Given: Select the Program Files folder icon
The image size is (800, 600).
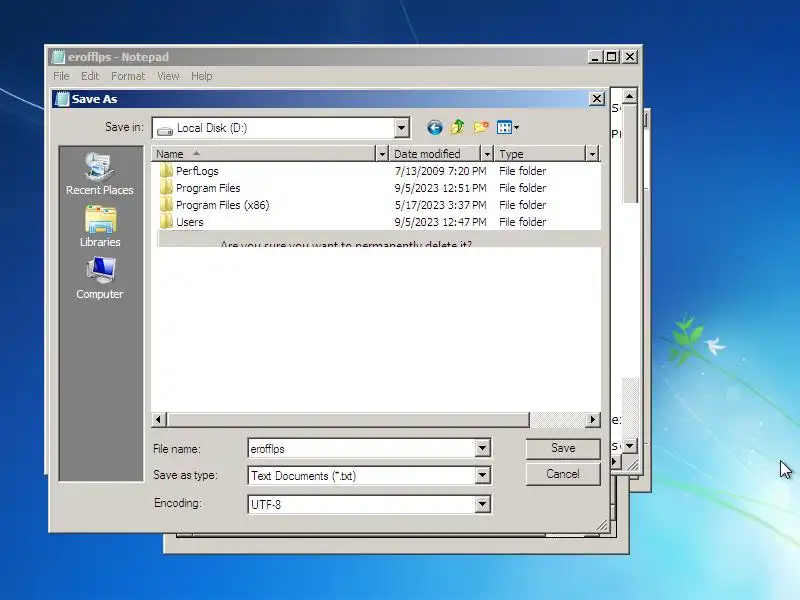Looking at the screenshot, I should [166, 188].
